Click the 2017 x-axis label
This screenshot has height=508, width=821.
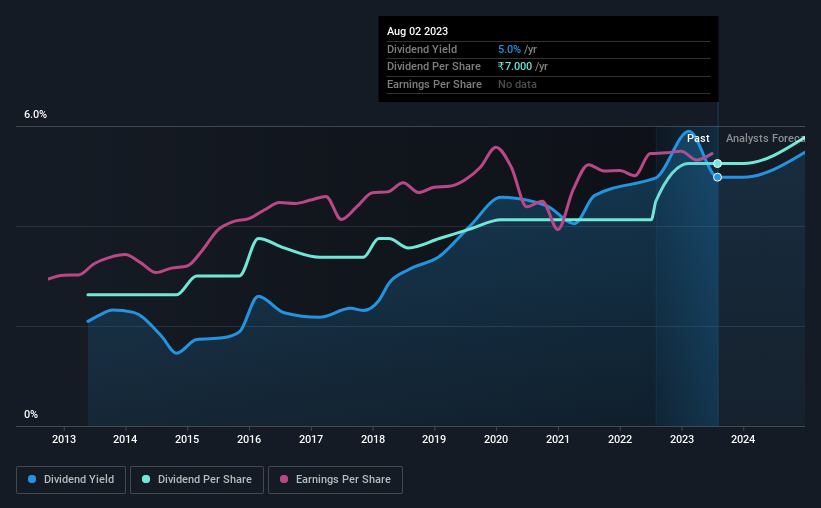311,439
